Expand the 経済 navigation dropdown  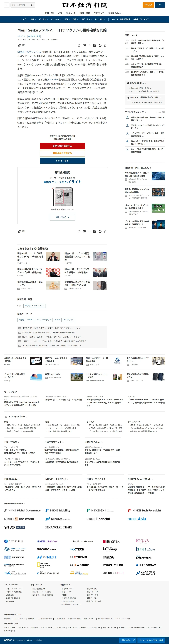pyautogui.click(x=67, y=19)
